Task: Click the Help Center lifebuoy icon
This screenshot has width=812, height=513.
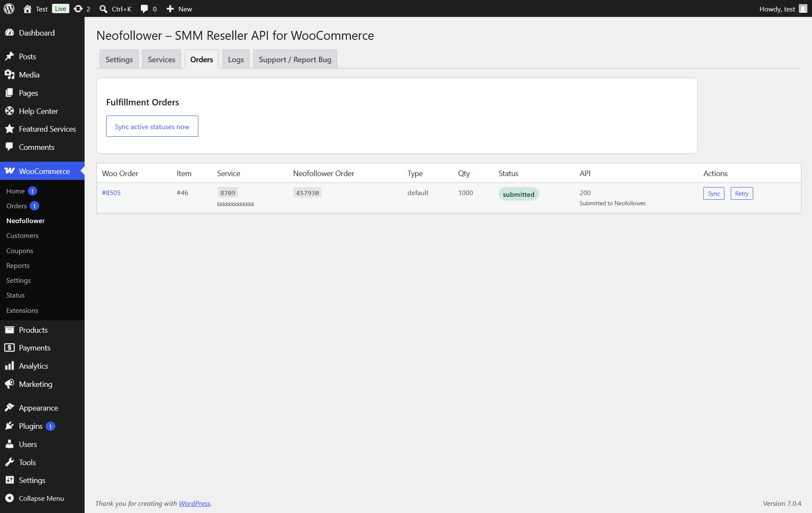Action: click(x=9, y=111)
